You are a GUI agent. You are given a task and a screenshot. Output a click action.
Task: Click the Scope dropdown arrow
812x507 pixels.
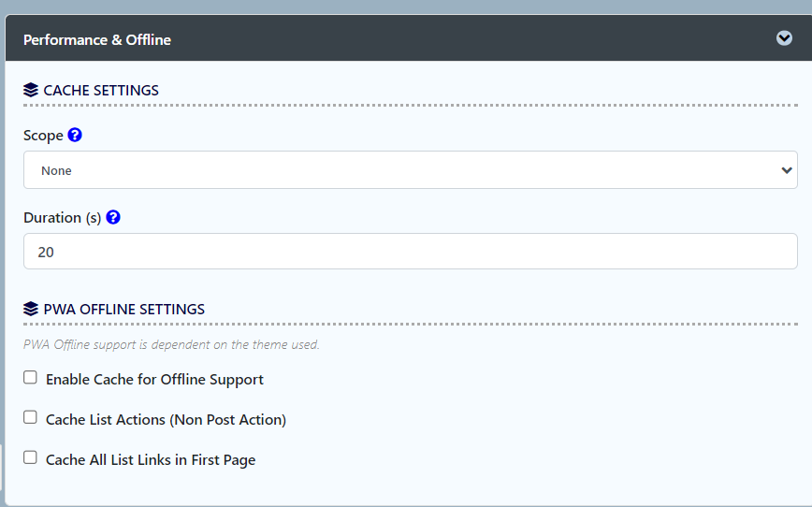click(787, 170)
